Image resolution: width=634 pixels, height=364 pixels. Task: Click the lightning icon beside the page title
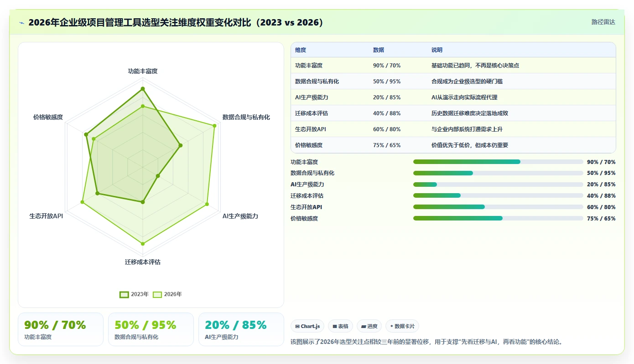coord(22,23)
